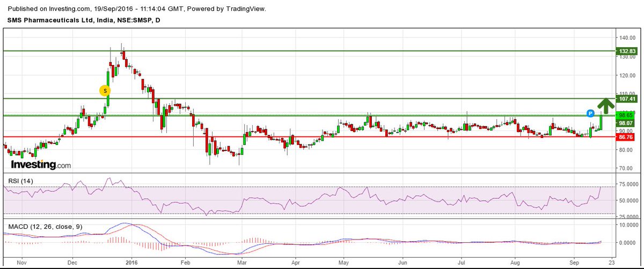Click the RSI (14) indicator label

tap(20, 181)
